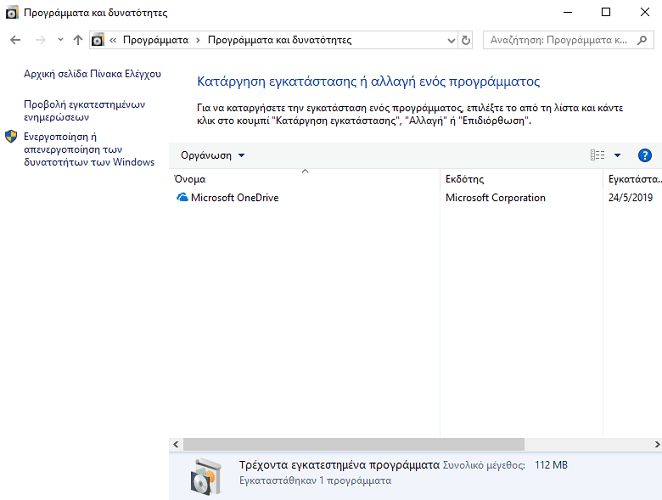This screenshot has width=662, height=500.
Task: Click the shield icon beside Windows features
Action: (x=11, y=136)
